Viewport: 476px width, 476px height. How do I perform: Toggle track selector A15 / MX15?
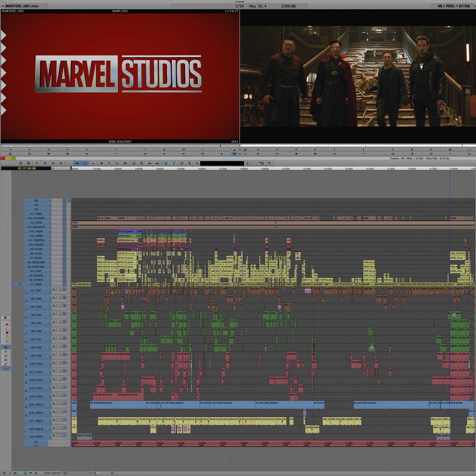coord(36,405)
